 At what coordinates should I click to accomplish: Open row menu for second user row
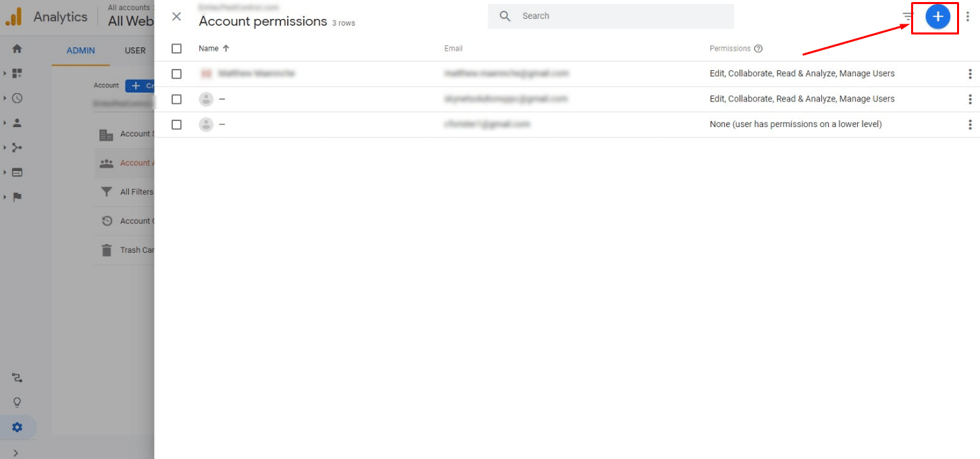click(970, 99)
